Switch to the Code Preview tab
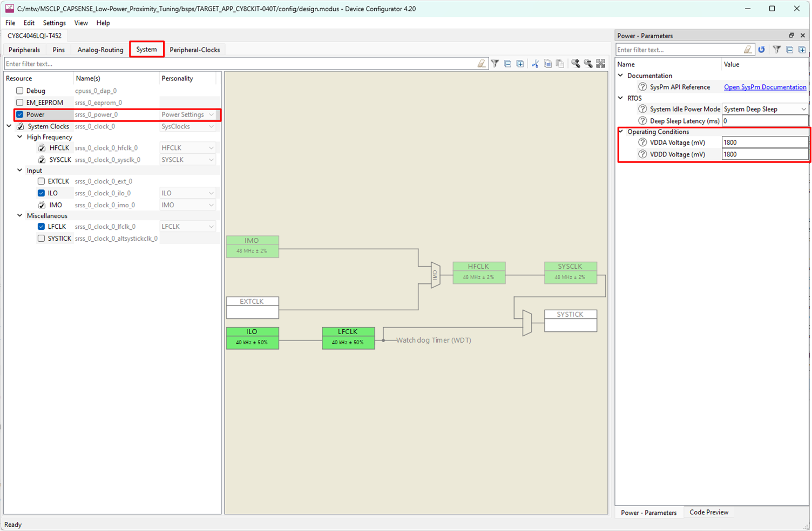 [709, 512]
